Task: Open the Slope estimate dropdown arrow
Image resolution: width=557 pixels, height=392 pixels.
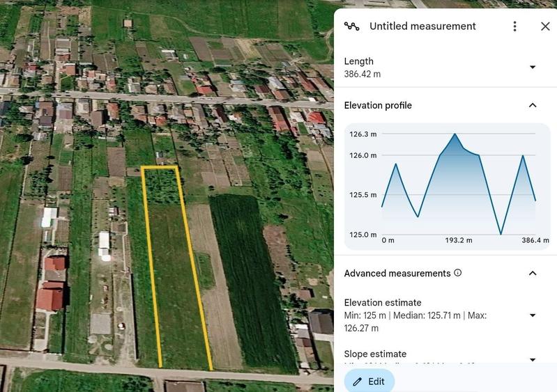Action: point(533,360)
